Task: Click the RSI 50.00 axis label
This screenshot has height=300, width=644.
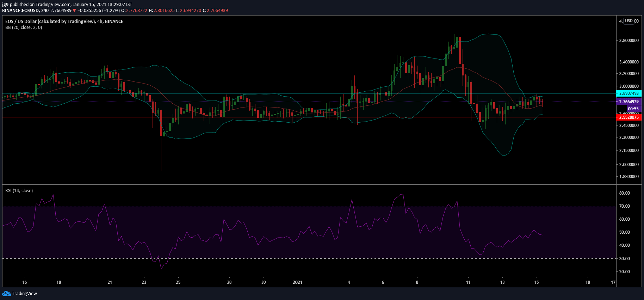Action: (624, 232)
